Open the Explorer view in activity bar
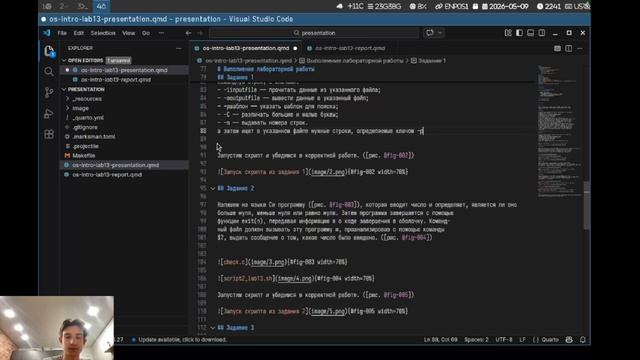The image size is (640, 360). (x=49, y=51)
